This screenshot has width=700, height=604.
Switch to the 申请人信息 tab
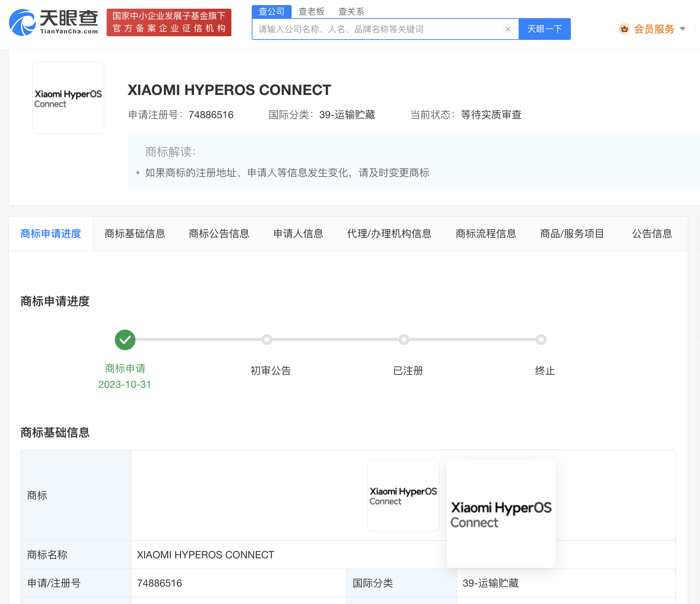(x=298, y=233)
